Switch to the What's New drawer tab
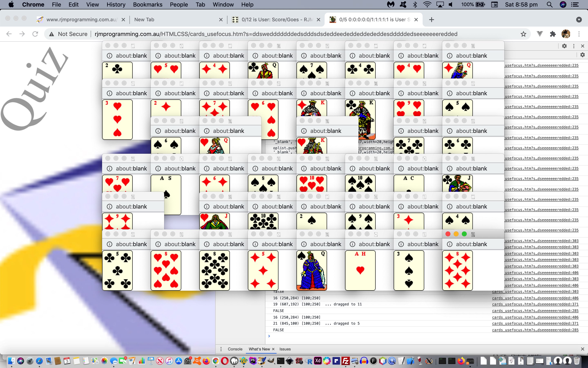Screen dimensions: 588x368 [259, 349]
